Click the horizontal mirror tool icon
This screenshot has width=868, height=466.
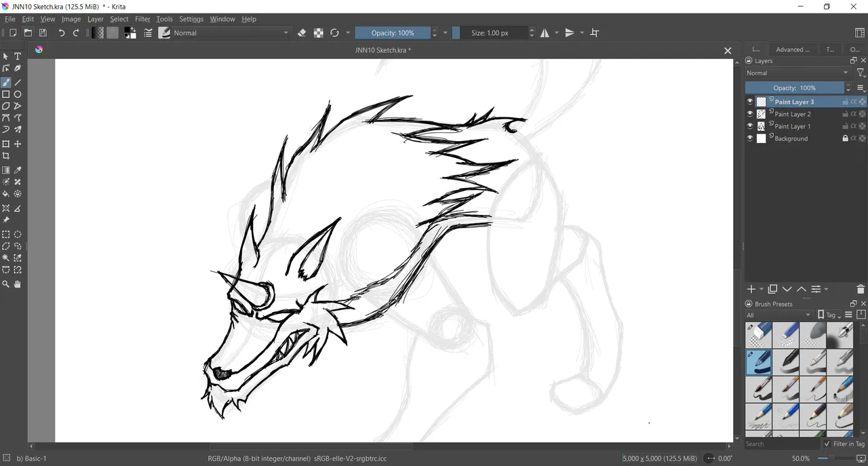coord(545,33)
